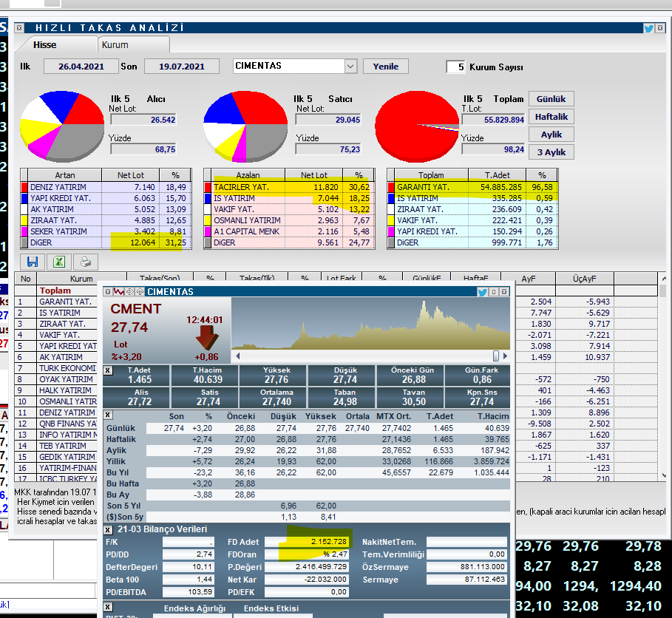Select the 3 Aylık period button
This screenshot has height=618, width=672.
point(551,152)
